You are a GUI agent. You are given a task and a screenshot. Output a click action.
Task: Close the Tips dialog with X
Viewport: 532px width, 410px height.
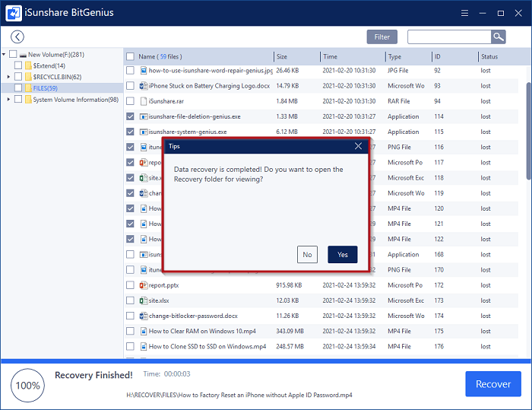point(359,146)
